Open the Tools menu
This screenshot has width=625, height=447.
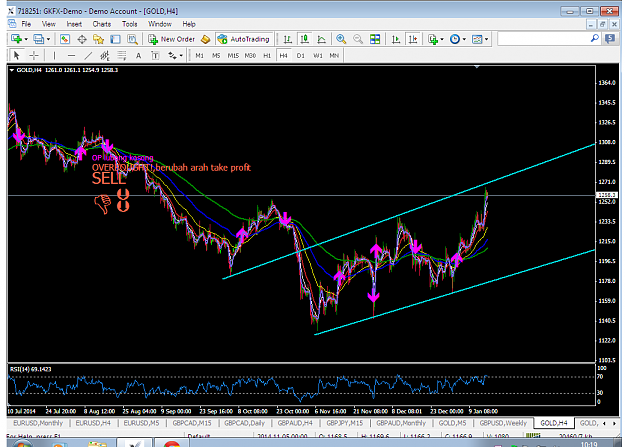(x=130, y=24)
